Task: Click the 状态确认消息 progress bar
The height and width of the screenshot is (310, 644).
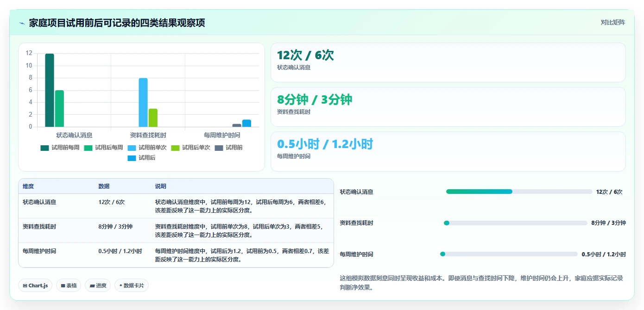Action: (519, 192)
